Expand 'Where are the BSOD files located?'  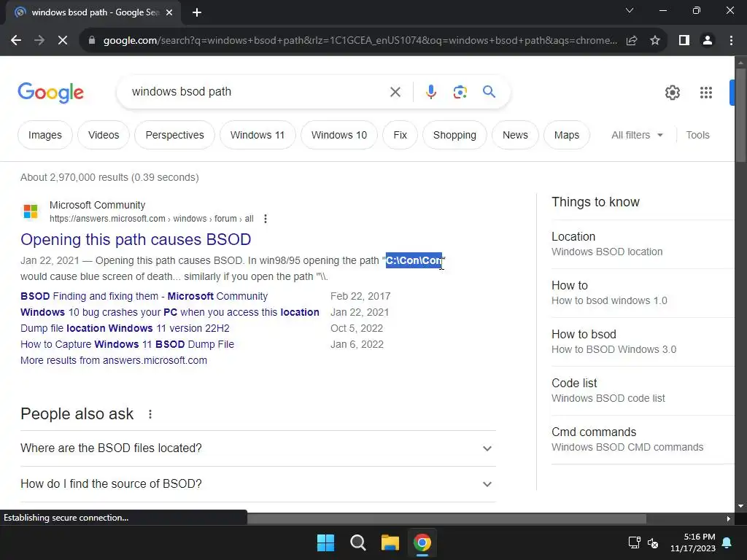[x=258, y=448]
